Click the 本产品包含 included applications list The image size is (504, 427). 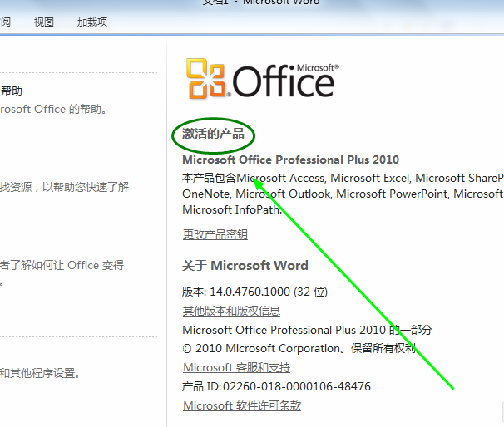[x=341, y=194]
